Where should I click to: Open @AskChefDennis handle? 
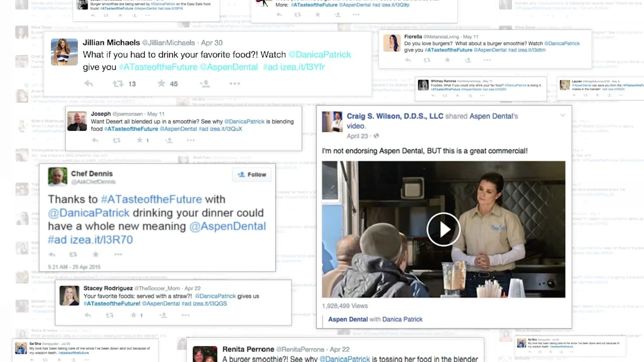click(x=93, y=182)
